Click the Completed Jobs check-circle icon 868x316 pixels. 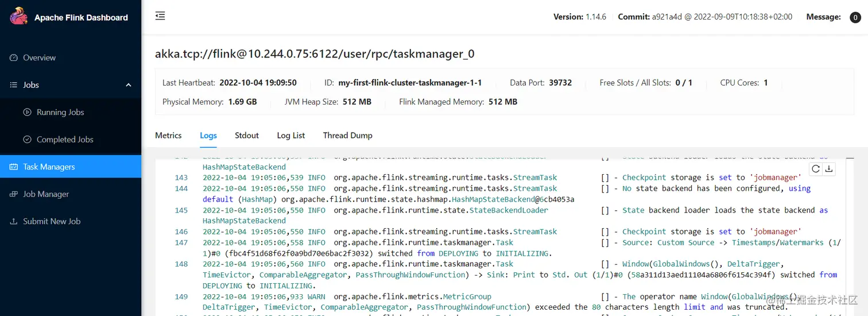coord(27,140)
